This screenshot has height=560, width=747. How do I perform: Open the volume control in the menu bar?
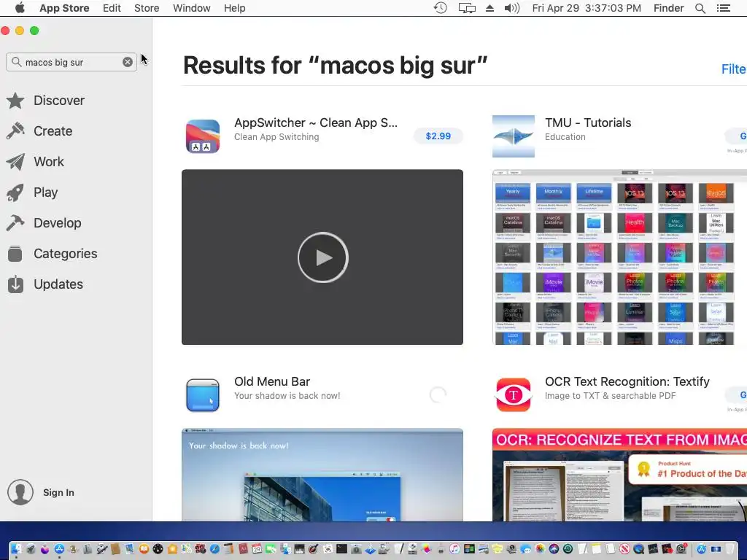511,8
